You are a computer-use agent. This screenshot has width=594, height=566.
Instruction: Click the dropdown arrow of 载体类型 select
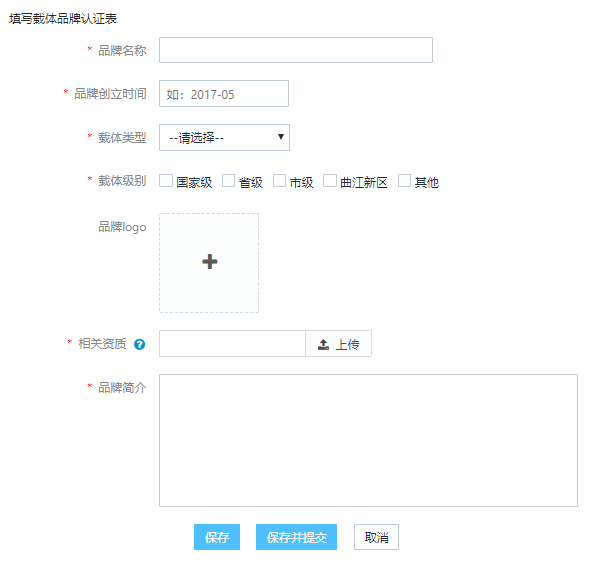(x=281, y=137)
